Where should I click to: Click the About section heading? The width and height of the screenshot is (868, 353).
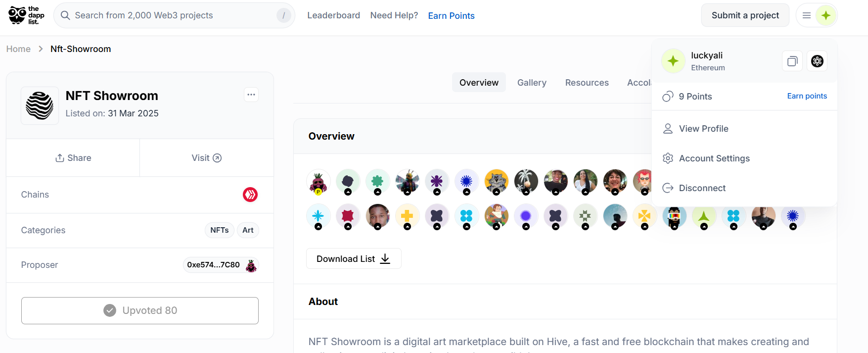(x=323, y=302)
